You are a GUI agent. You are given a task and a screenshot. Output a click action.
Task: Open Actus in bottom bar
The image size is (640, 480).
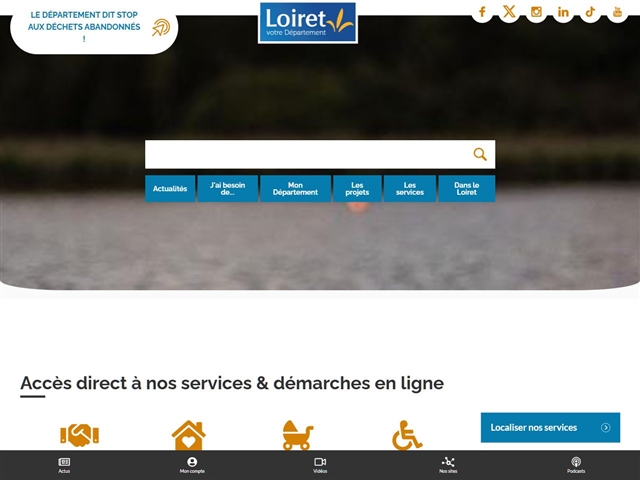pyautogui.click(x=64, y=465)
